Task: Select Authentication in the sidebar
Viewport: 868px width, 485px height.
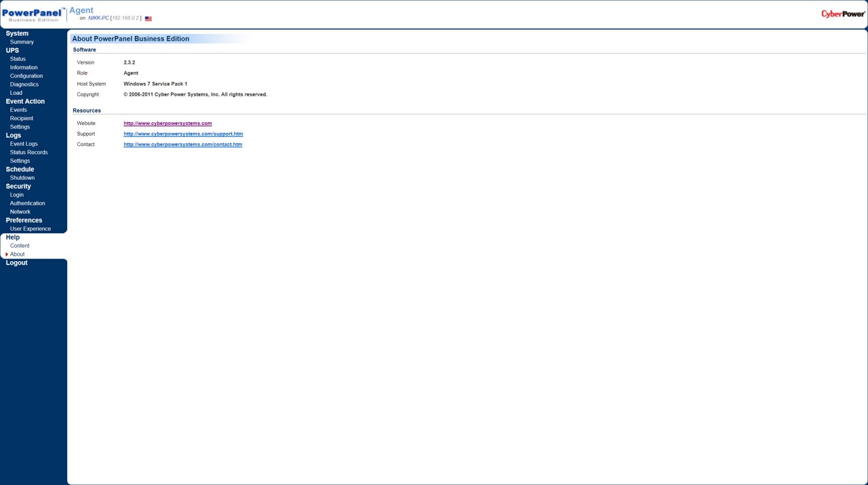Action: pos(28,203)
